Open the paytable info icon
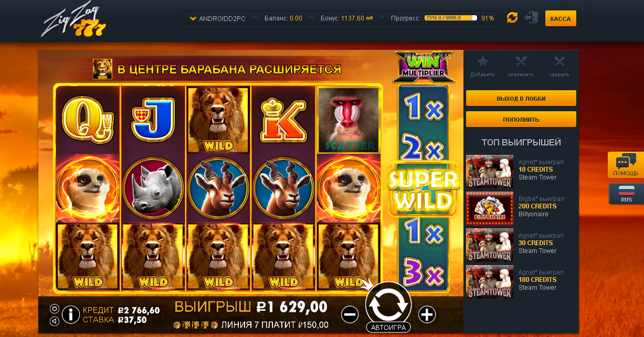Image resolution: width=644 pixels, height=337 pixels. 71,314
